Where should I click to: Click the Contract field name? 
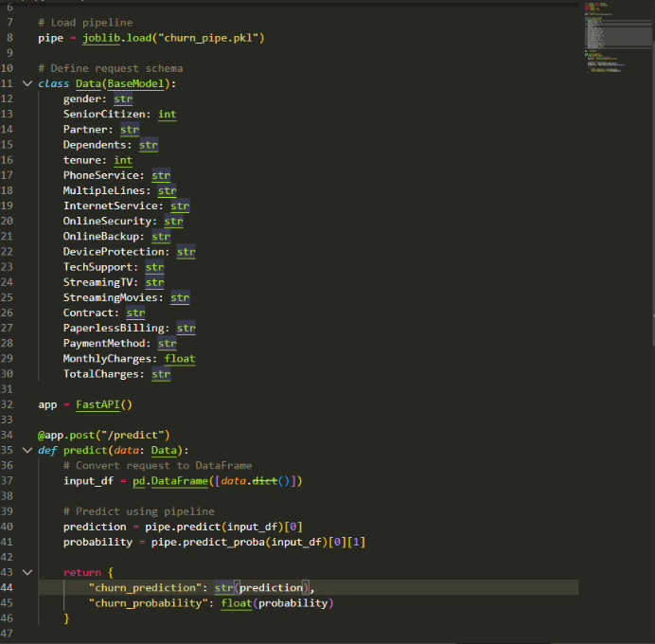click(x=89, y=313)
